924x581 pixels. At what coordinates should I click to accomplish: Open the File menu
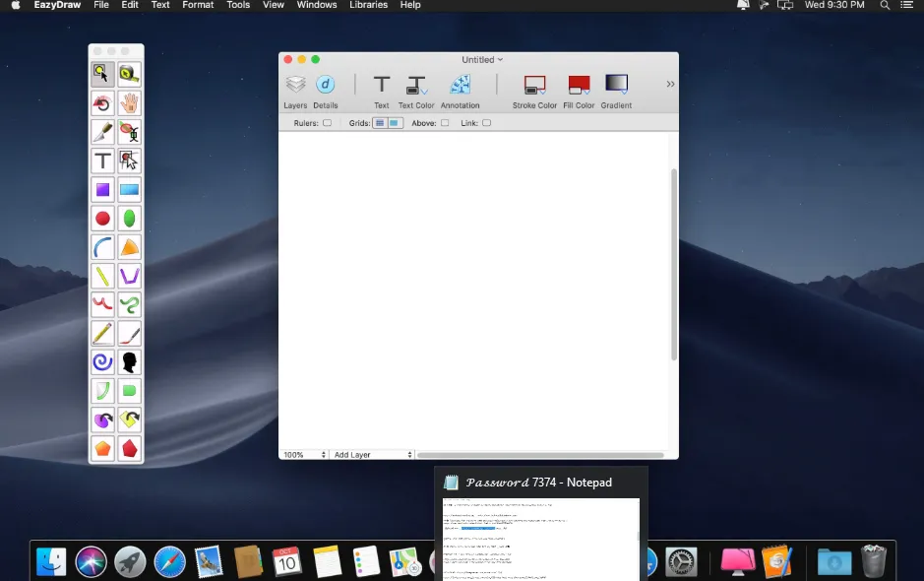[101, 5]
